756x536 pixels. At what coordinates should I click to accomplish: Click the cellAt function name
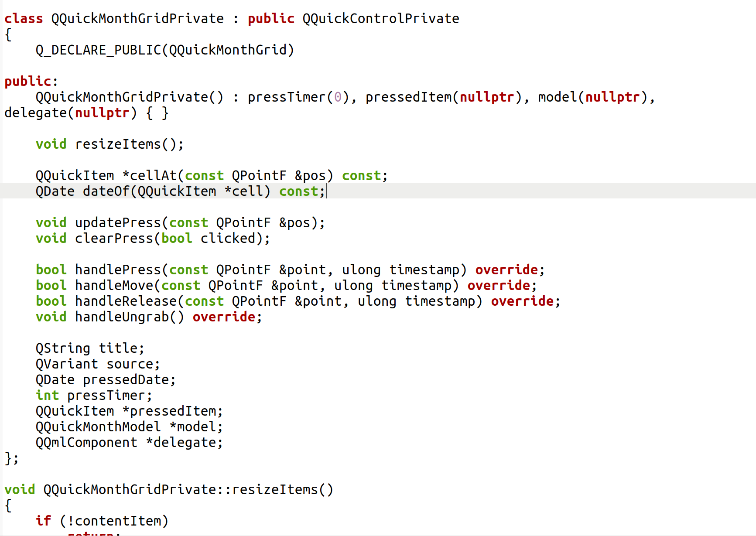pos(153,175)
